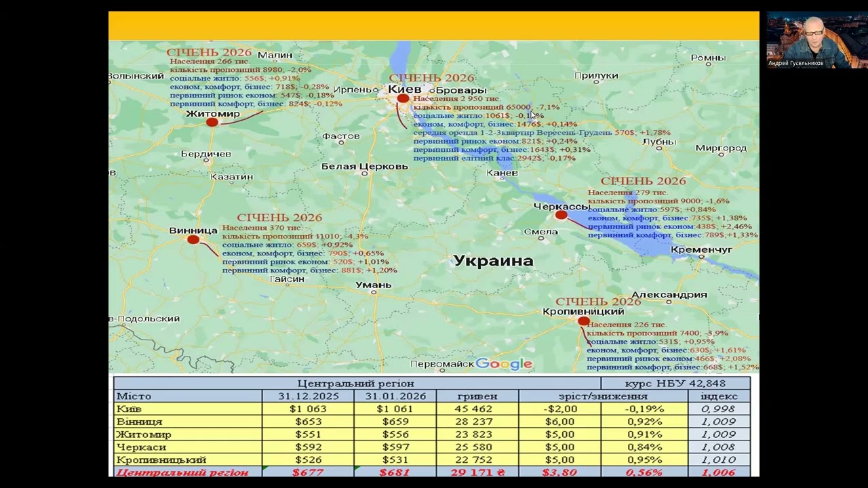Viewport: 868px width, 488px height.
Task: Click the Бровары city label
Action: click(461, 90)
